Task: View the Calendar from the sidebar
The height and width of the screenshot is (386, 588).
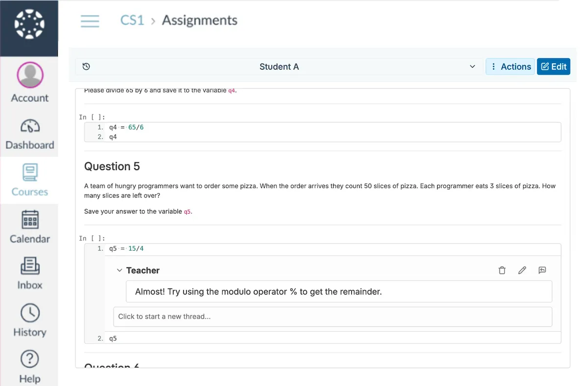Action: pyautogui.click(x=29, y=226)
